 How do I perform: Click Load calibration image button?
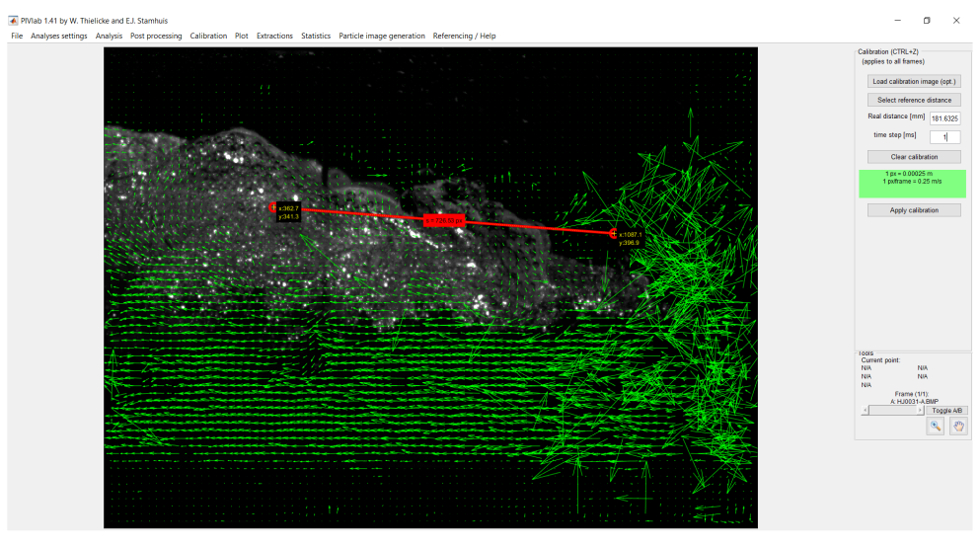pos(914,81)
